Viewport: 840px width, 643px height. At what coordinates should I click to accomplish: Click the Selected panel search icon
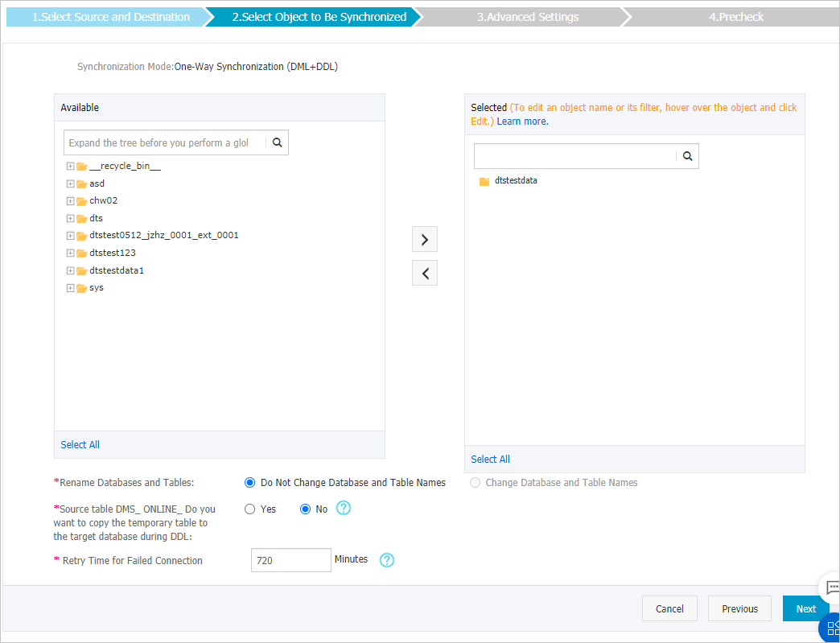[688, 156]
